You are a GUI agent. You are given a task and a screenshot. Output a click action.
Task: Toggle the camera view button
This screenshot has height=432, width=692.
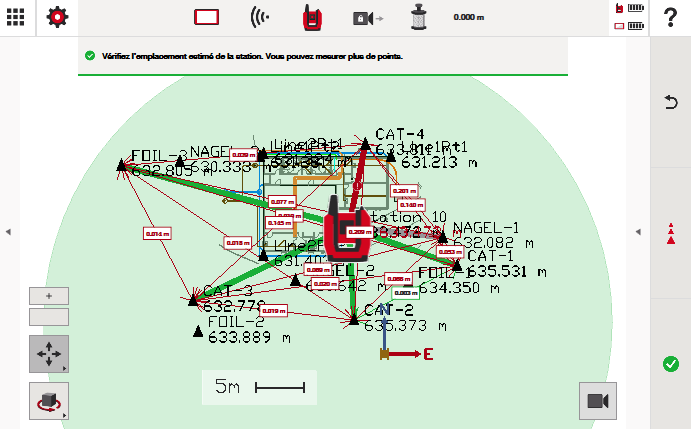598,400
